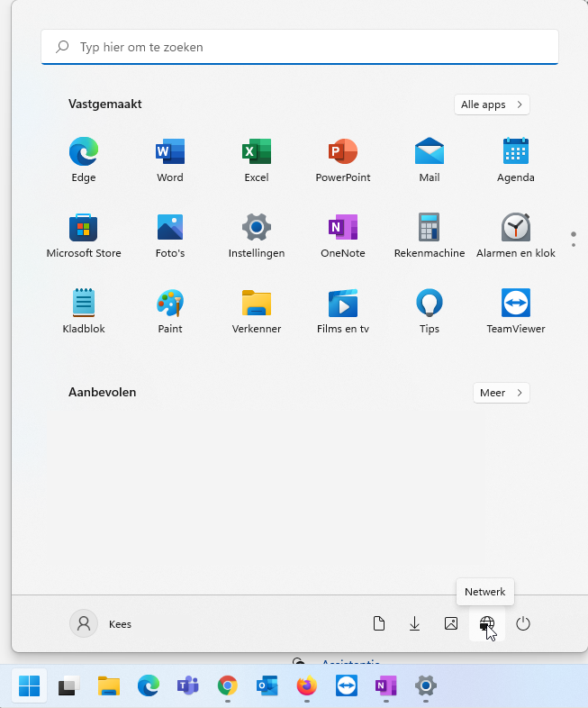Click the search box 'Typ hier om te zoeken'
Image resolution: width=588 pixels, height=708 pixels.
point(300,47)
